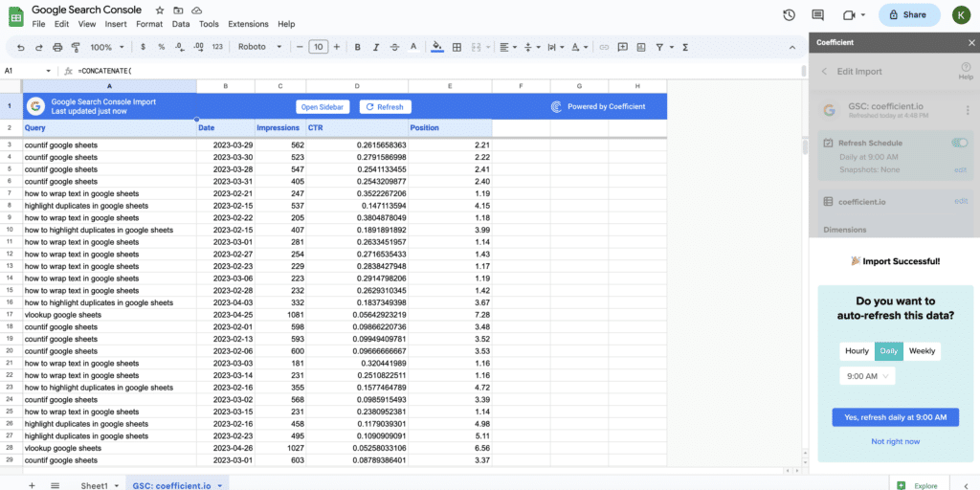This screenshot has width=980, height=490.
Task: Click Refresh in the import banner
Action: [385, 107]
